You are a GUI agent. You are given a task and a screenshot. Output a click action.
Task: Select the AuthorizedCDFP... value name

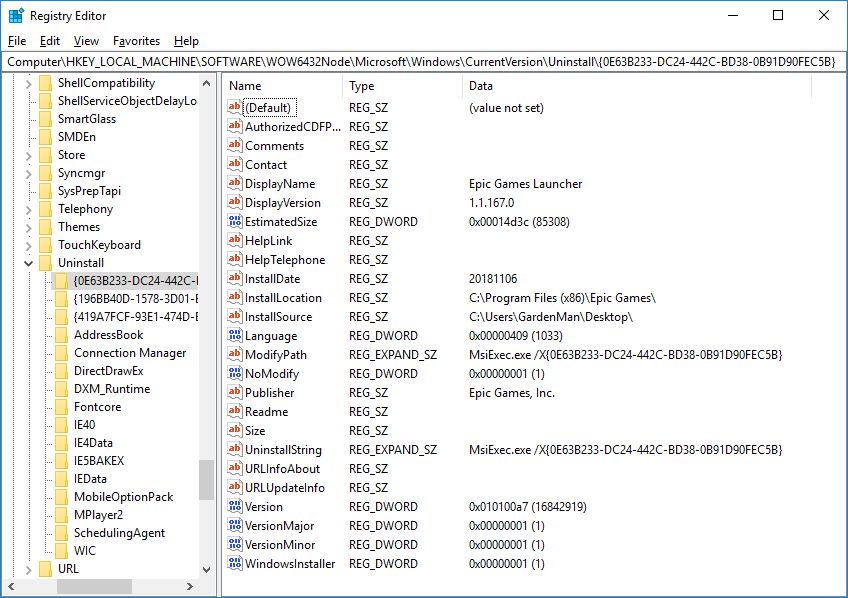pos(293,127)
